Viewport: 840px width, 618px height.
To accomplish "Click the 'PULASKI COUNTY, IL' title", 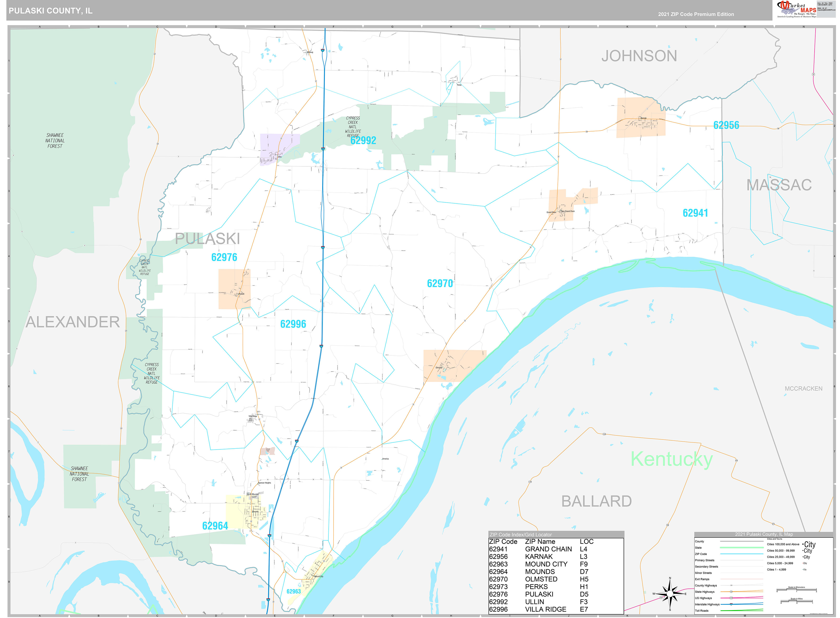I will click(x=50, y=10).
